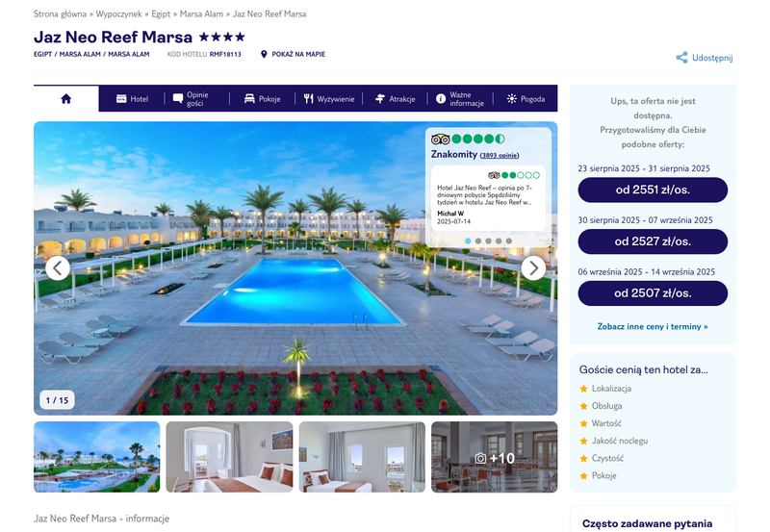Select the od 2551 zł/os. offer button
Screen dimensions: 770x532
tap(653, 190)
